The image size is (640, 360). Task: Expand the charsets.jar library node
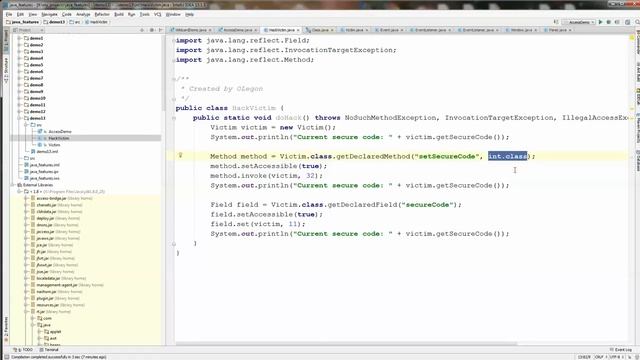[x=27, y=205]
